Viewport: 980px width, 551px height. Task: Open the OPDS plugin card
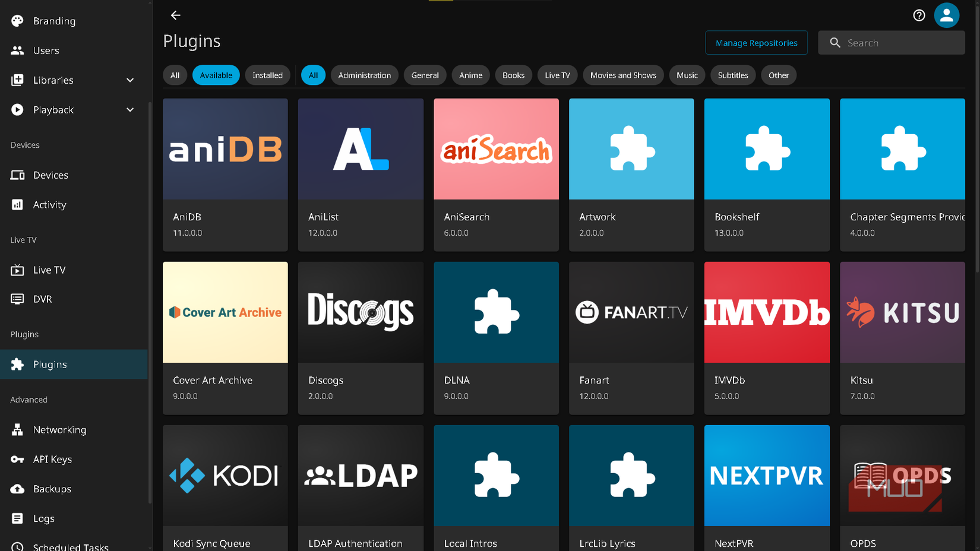(903, 488)
